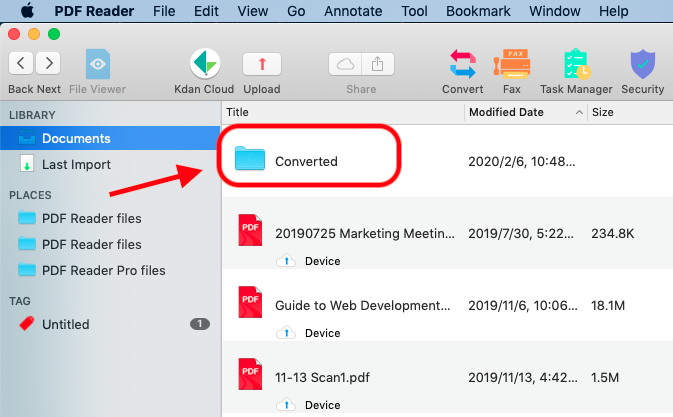The width and height of the screenshot is (673, 417).
Task: Open the Window menu
Action: 555,11
